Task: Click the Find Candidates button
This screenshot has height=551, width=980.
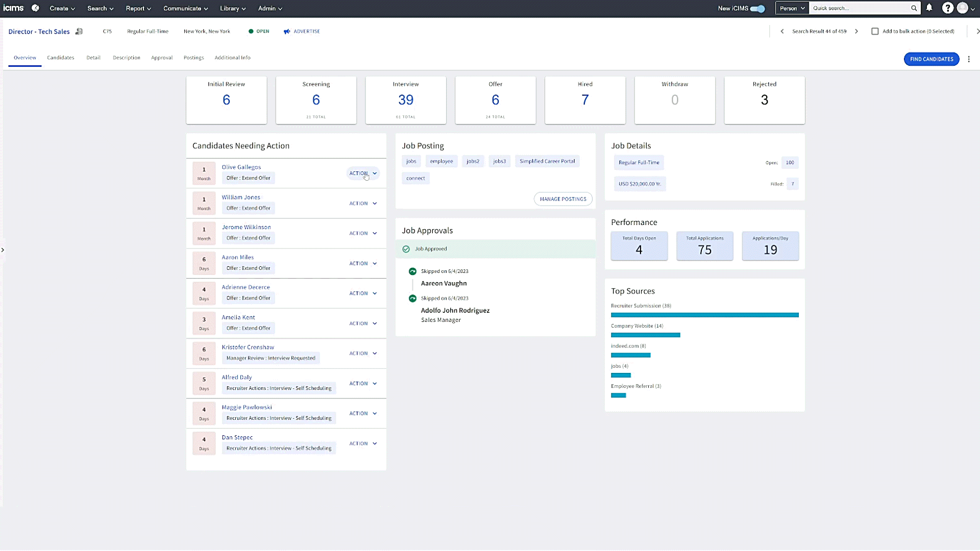Action: pos(931,59)
